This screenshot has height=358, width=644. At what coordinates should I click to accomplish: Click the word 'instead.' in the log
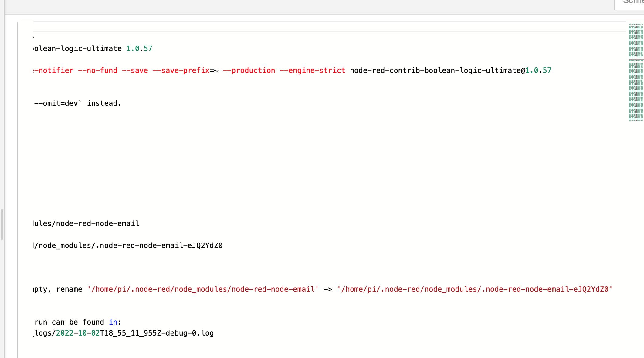tap(104, 103)
